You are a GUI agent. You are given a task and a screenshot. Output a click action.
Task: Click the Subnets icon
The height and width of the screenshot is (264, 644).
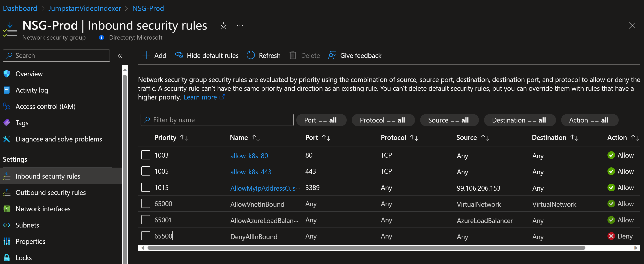click(7, 225)
